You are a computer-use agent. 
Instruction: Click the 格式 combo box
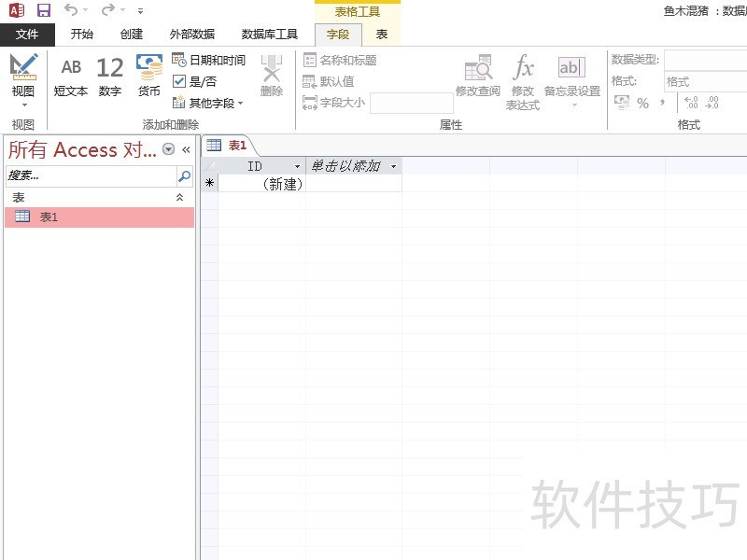[x=705, y=82]
